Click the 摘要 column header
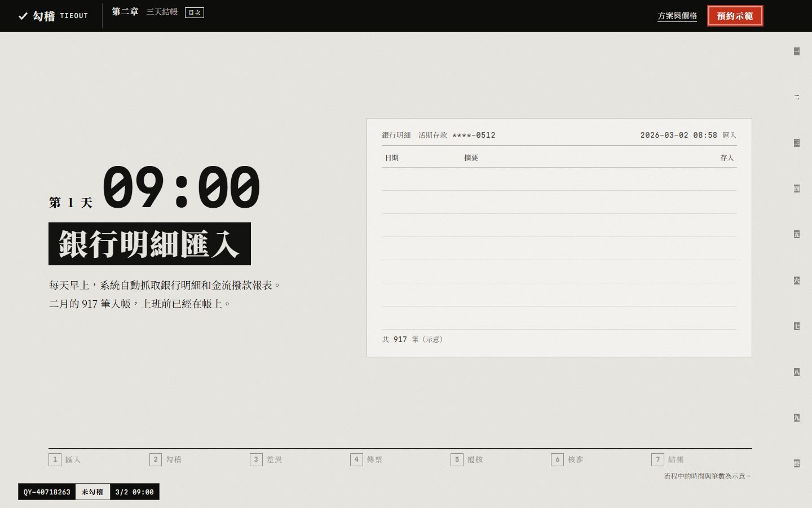 click(471, 158)
